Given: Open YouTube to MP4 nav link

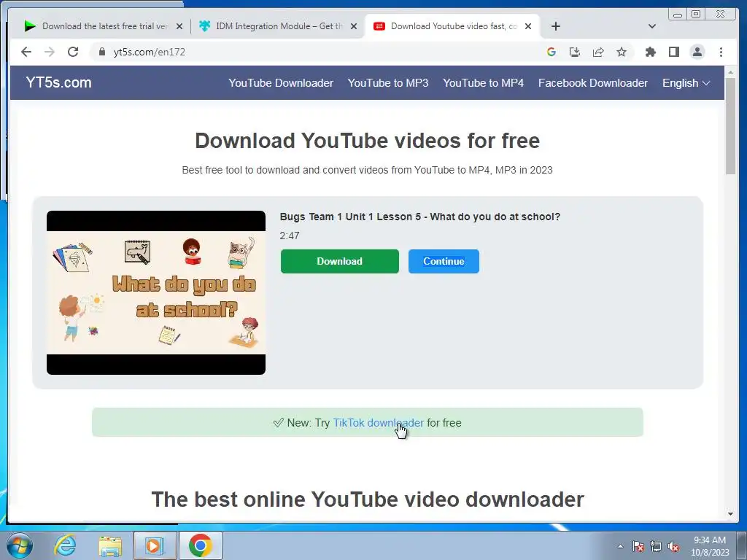Looking at the screenshot, I should (483, 83).
